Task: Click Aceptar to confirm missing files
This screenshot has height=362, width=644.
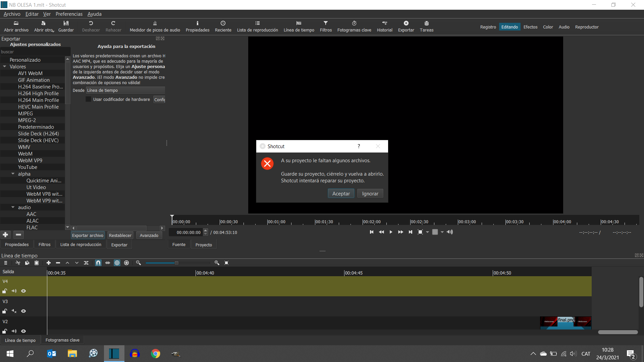Action: (341, 194)
